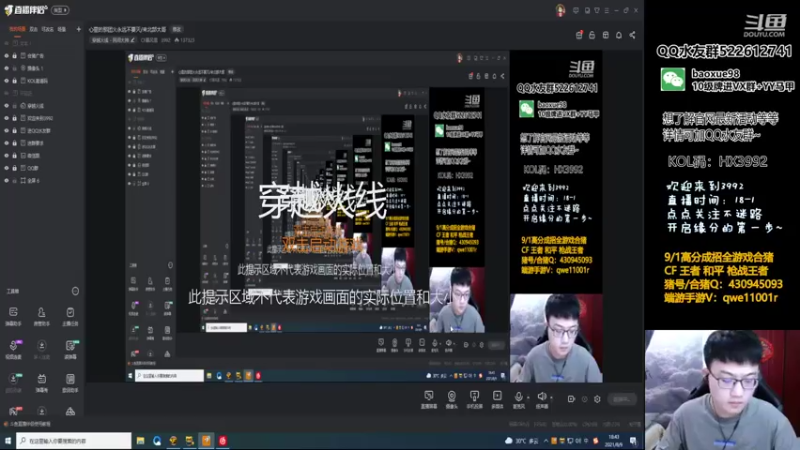The height and width of the screenshot is (450, 800).
Task: Add a multimedia source from bottom bar
Action: coord(497,399)
